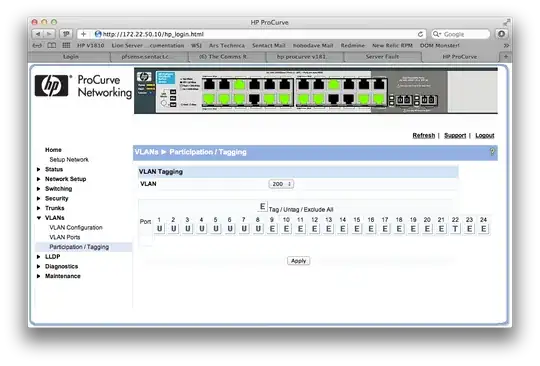Open the VLAN 200 dropdown
Image resolution: width=540 pixels, height=366 pixels.
pyautogui.click(x=281, y=184)
